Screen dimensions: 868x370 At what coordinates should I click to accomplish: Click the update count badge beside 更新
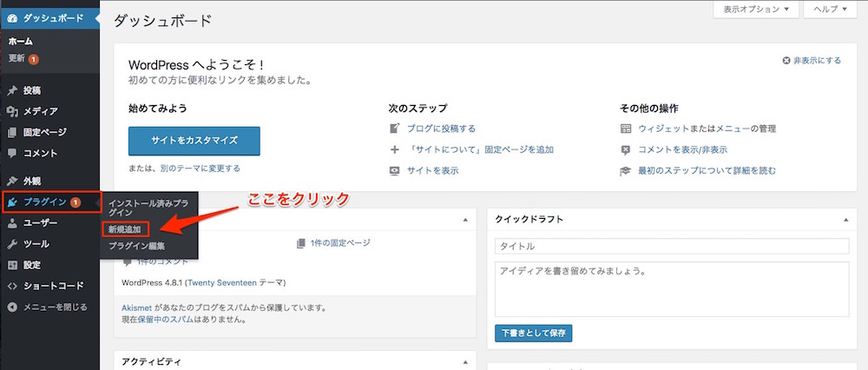pos(34,59)
